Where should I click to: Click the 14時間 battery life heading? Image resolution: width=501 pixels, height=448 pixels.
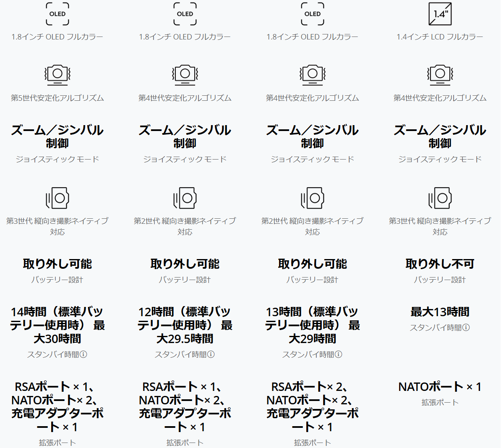57,325
